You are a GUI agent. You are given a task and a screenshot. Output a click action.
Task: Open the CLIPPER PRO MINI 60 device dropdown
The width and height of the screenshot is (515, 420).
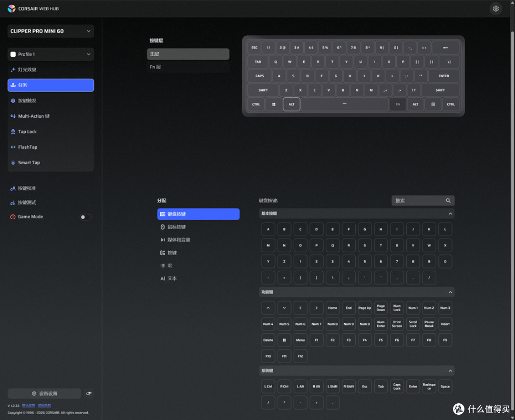coord(51,31)
